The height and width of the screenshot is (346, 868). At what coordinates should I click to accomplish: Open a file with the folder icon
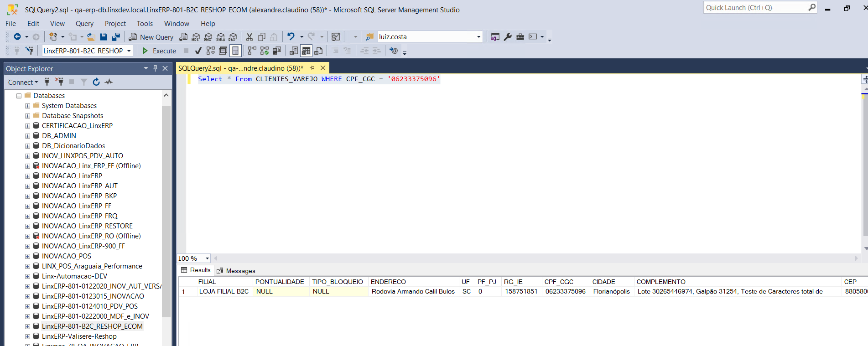pos(91,37)
